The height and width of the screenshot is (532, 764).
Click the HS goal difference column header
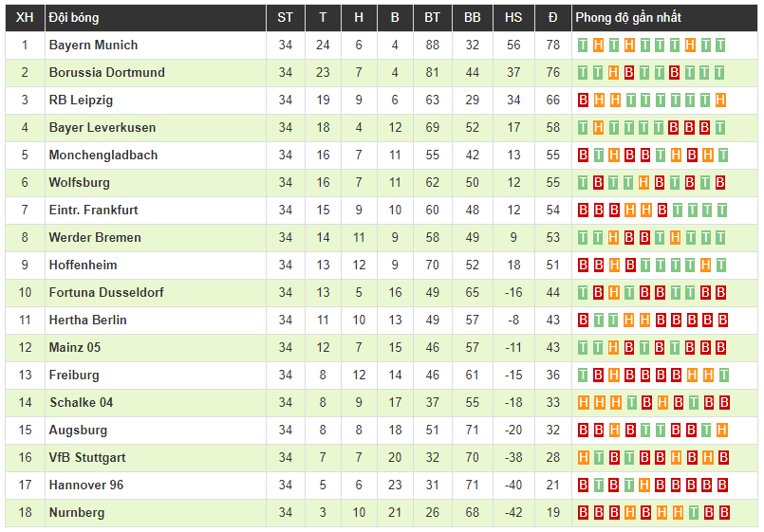point(513,18)
